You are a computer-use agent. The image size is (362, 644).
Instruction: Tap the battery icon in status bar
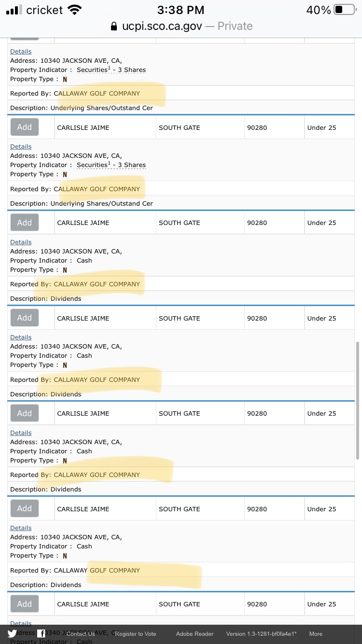coord(345,10)
